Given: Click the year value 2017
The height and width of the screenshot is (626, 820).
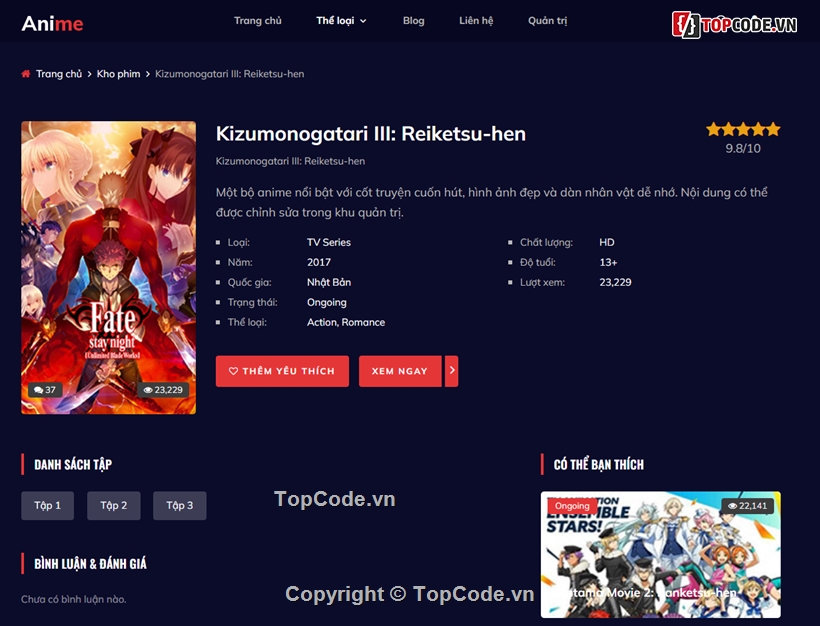Looking at the screenshot, I should click(319, 262).
